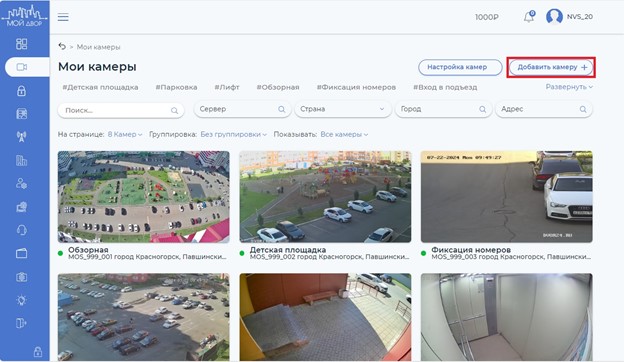Filter by #Лифт tag

click(227, 87)
